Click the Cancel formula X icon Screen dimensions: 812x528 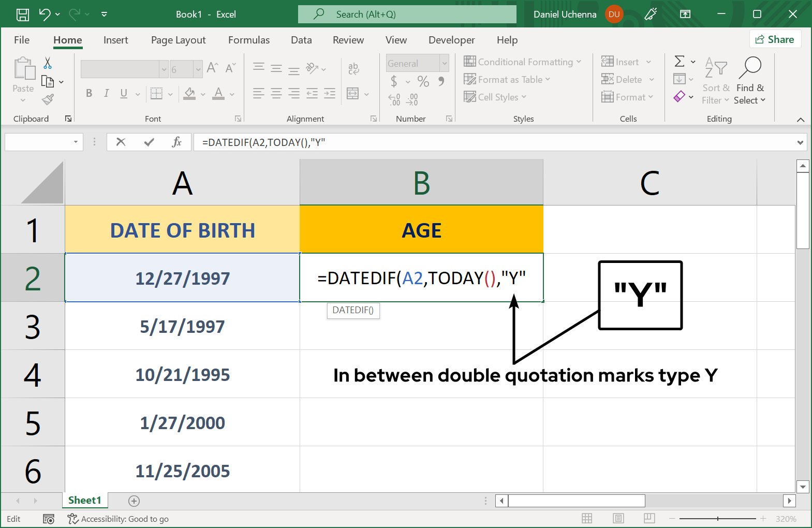(x=121, y=142)
